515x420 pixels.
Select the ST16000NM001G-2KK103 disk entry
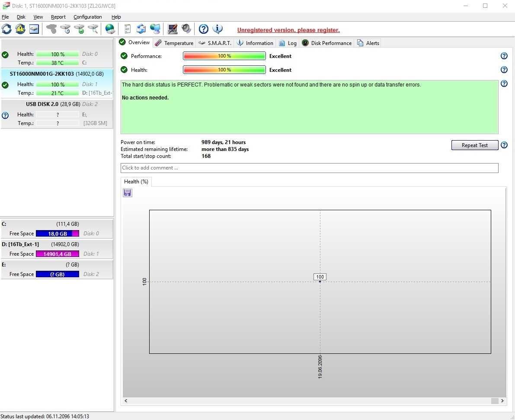(x=57, y=83)
